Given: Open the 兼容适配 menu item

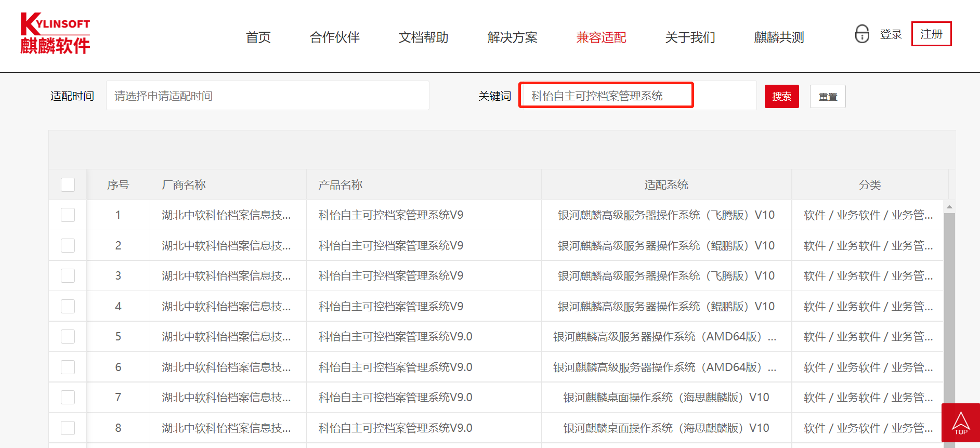Looking at the screenshot, I should click(602, 37).
